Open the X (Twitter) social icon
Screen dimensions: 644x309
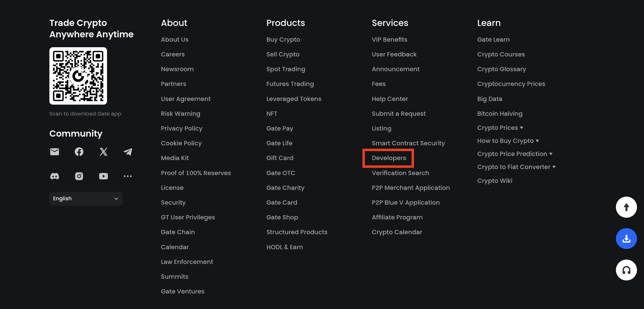tap(103, 152)
